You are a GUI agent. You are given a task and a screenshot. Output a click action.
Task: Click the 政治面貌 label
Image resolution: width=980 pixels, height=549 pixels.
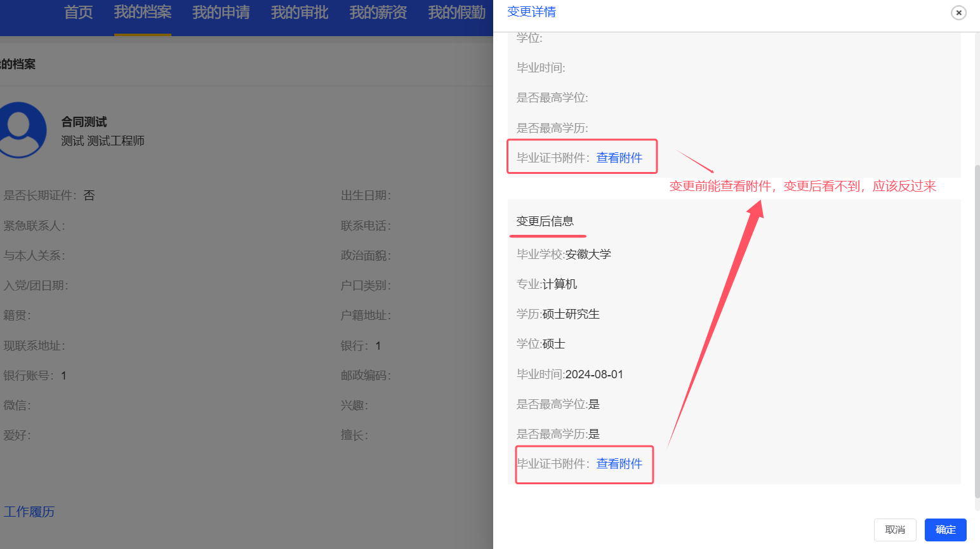[x=366, y=256]
